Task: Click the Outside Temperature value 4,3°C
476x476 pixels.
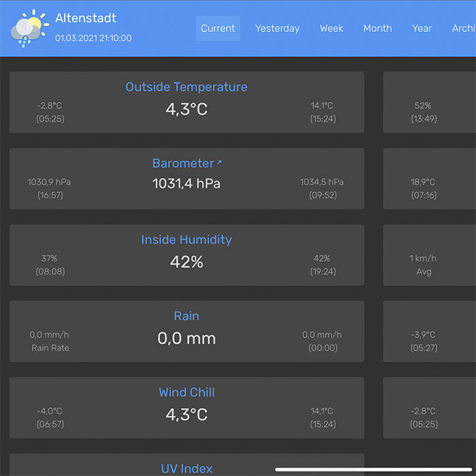Action: [186, 109]
